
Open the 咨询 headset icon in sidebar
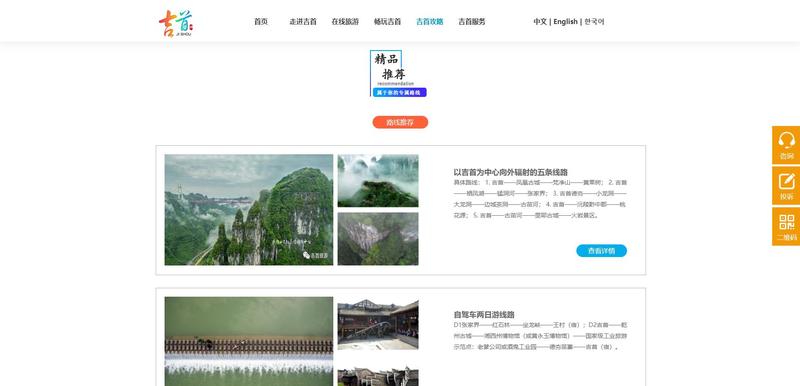coord(786,145)
